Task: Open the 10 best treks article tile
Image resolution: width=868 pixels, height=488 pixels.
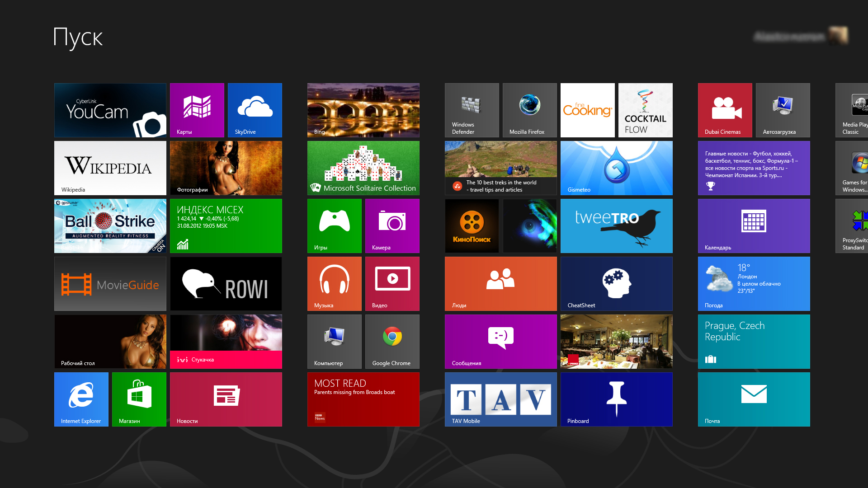Action: (500, 168)
